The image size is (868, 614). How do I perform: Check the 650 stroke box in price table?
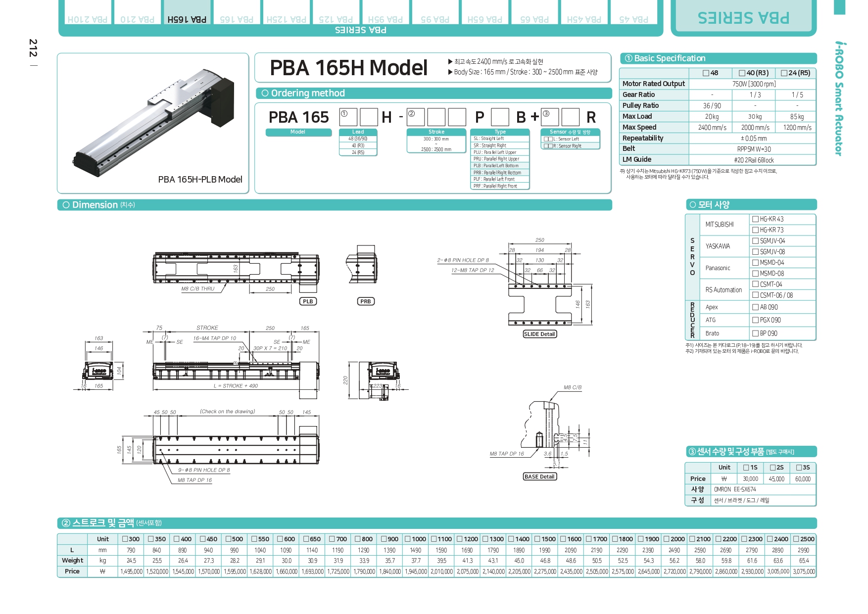coord(306,539)
